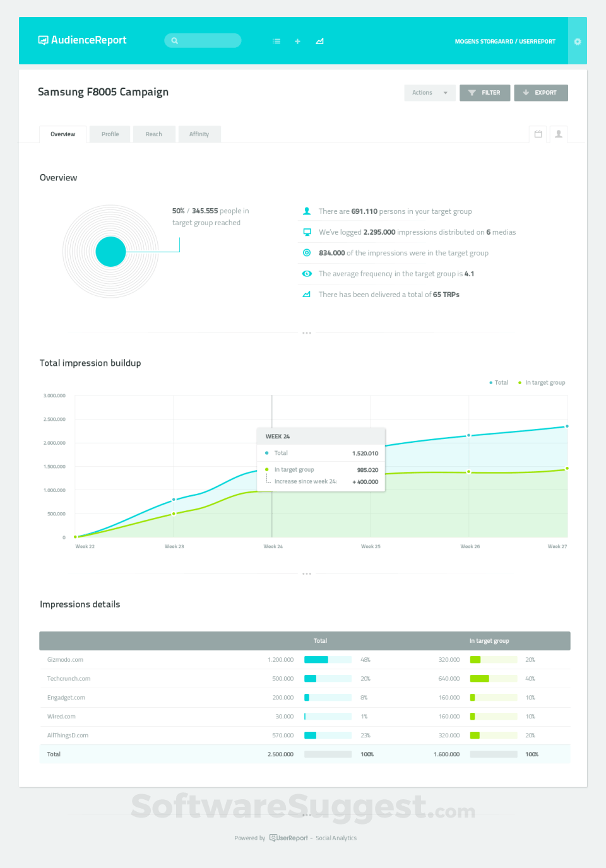Click the UserReport link in the footer
The width and height of the screenshot is (606, 868).
coord(288,838)
